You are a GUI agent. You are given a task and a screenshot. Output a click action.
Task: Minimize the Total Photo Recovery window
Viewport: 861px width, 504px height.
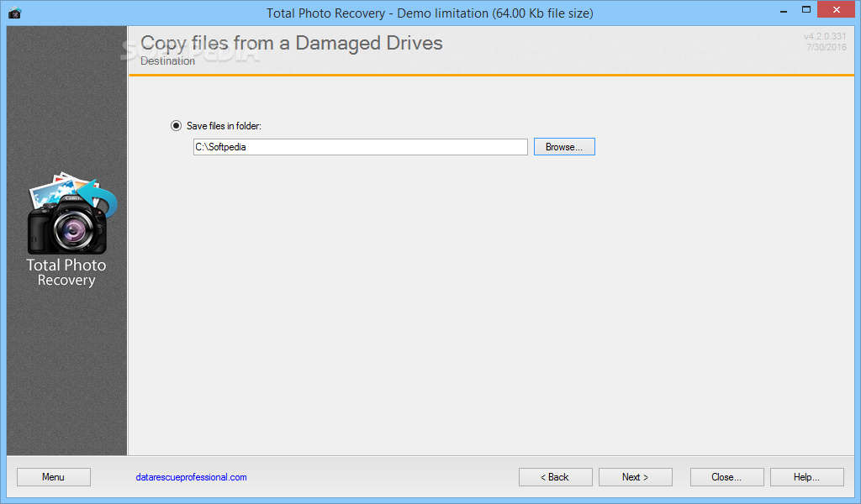[784, 11]
